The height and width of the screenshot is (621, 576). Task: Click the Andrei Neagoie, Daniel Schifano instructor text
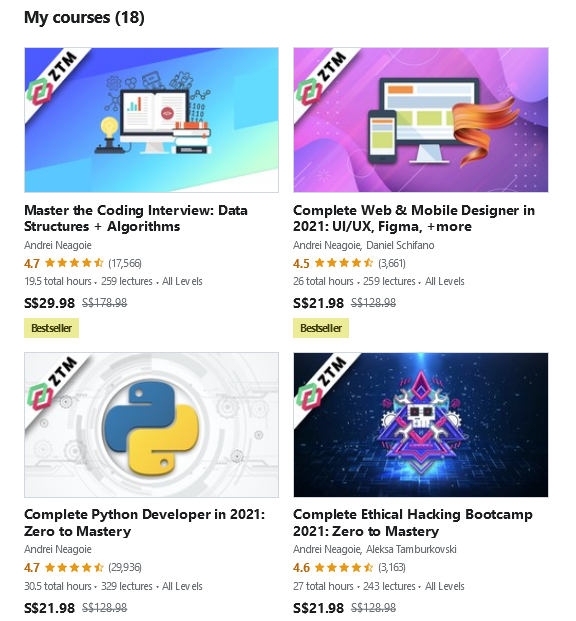364,245
